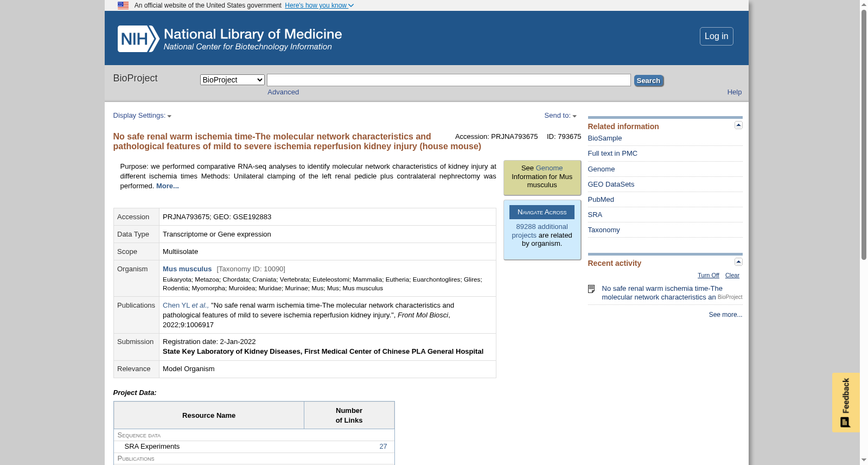Open the Advanced search link
This screenshot has width=868, height=465.
tap(283, 92)
